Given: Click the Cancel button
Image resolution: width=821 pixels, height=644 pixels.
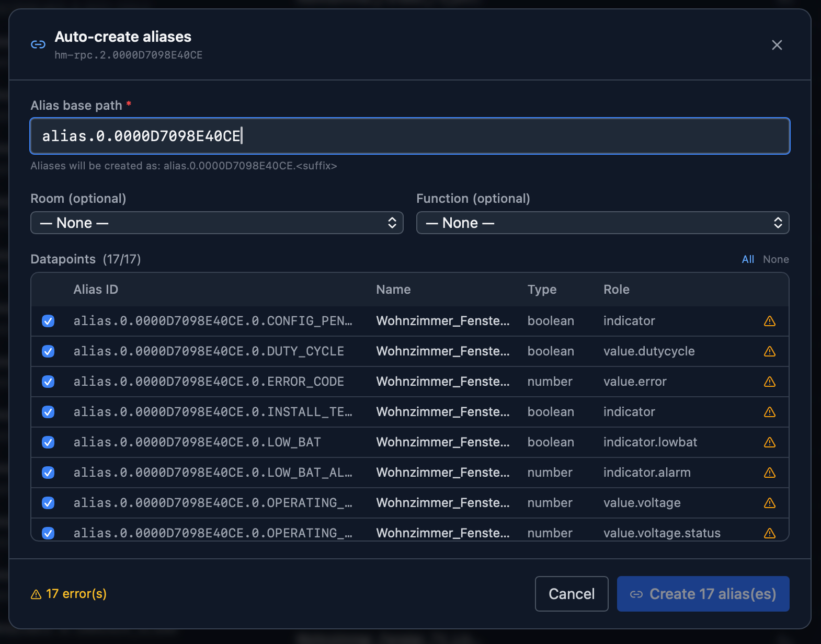Looking at the screenshot, I should tap(572, 594).
